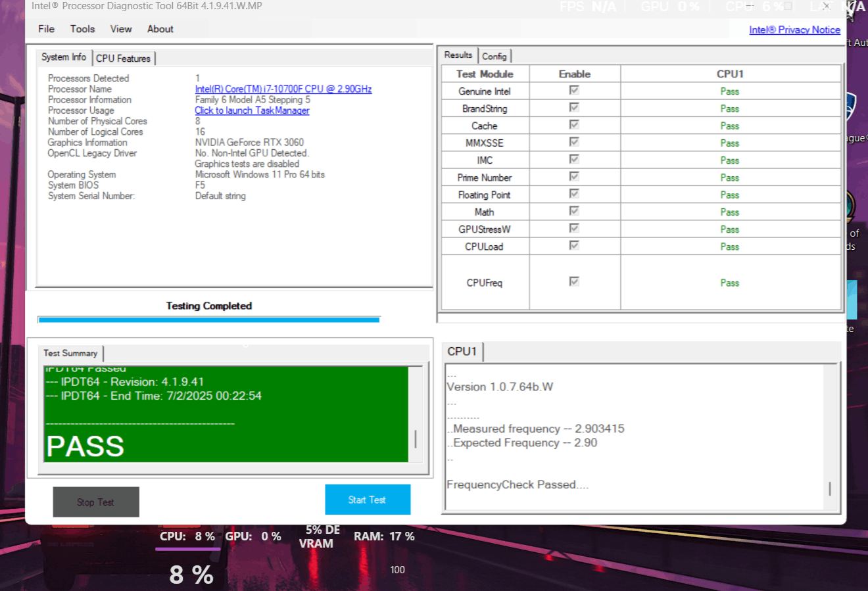Switch to the Results tab

pos(458,55)
